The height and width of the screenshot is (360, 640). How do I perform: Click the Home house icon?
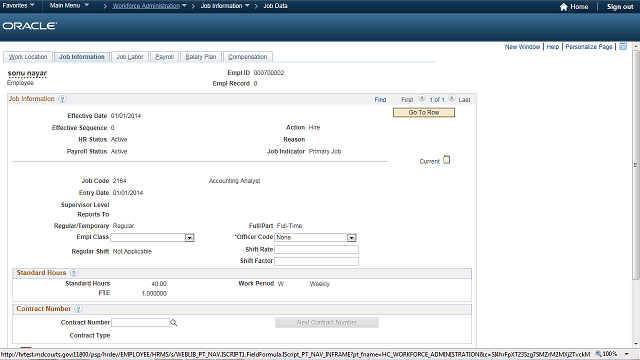coord(564,7)
